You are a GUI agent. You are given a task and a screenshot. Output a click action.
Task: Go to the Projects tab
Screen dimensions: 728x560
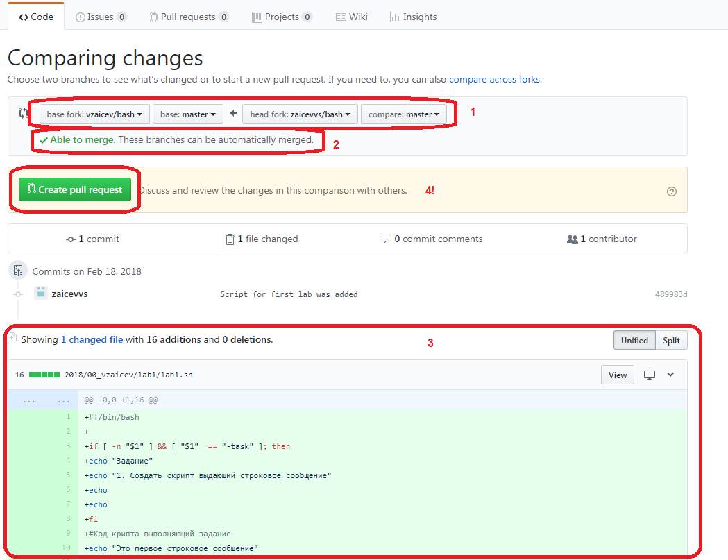tap(281, 17)
